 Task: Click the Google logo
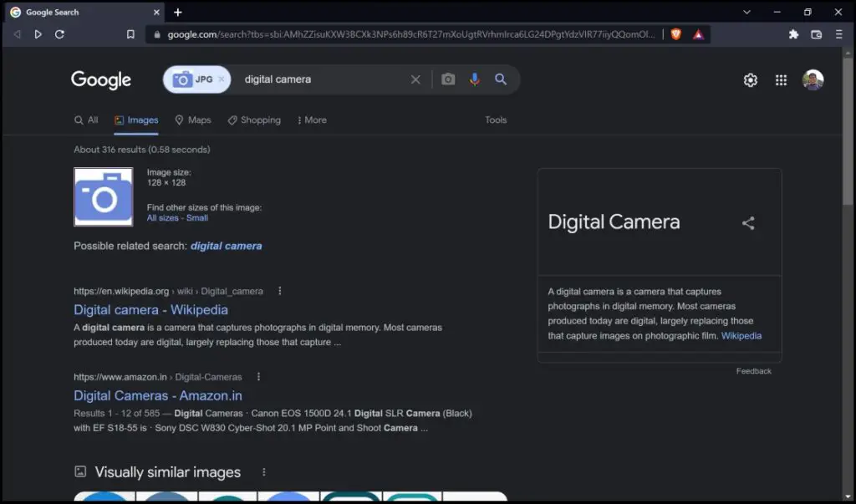tap(101, 79)
